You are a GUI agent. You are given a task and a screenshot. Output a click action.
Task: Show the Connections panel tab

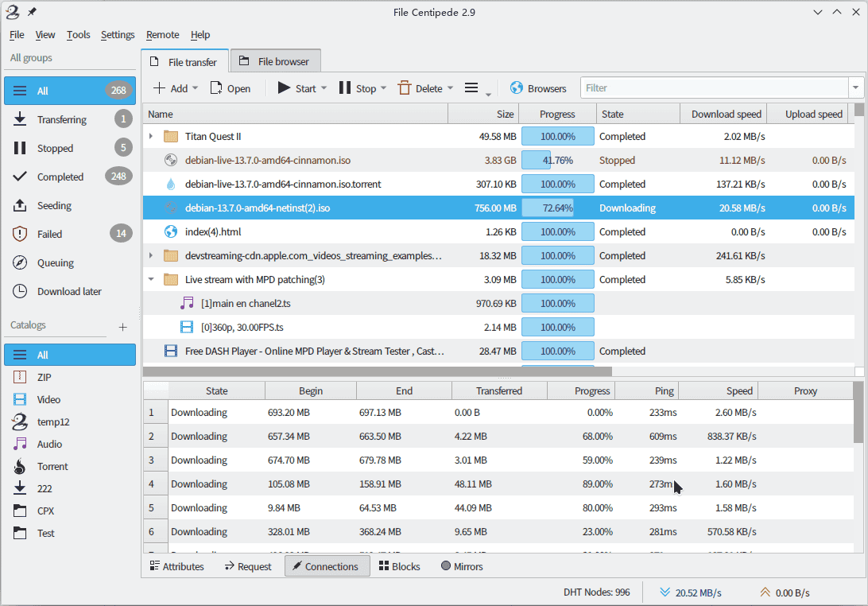[327, 566]
